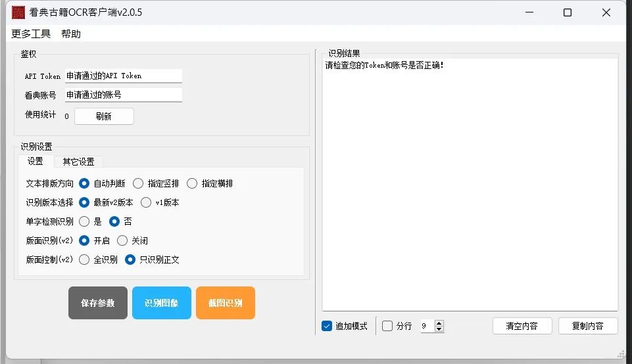The width and height of the screenshot is (632, 364).
Task: Close the OCR client window
Action: [606, 12]
